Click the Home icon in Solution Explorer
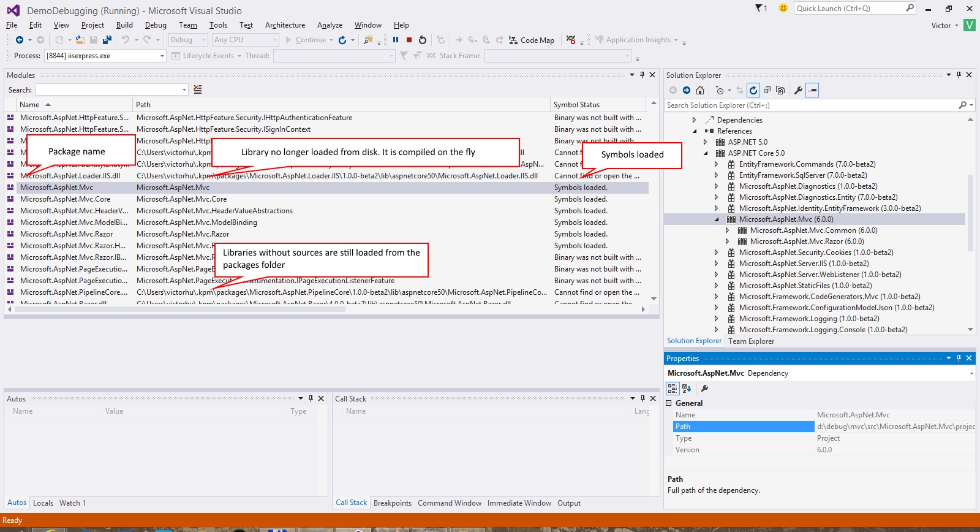 [x=700, y=90]
